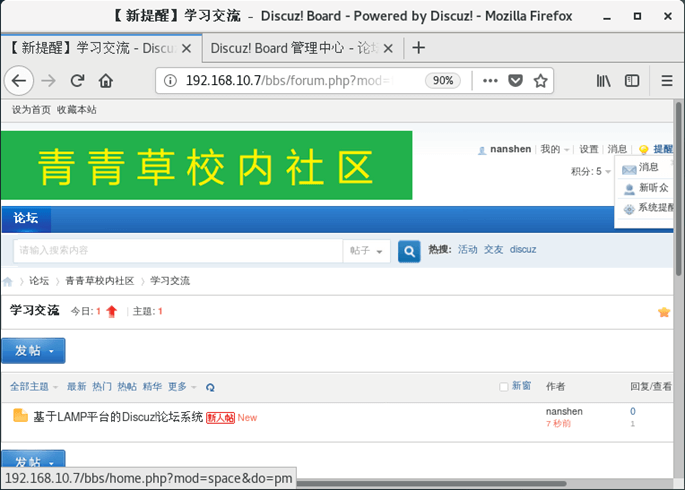The height and width of the screenshot is (490, 685).
Task: Go back with the Firefox back arrow
Action: point(19,81)
